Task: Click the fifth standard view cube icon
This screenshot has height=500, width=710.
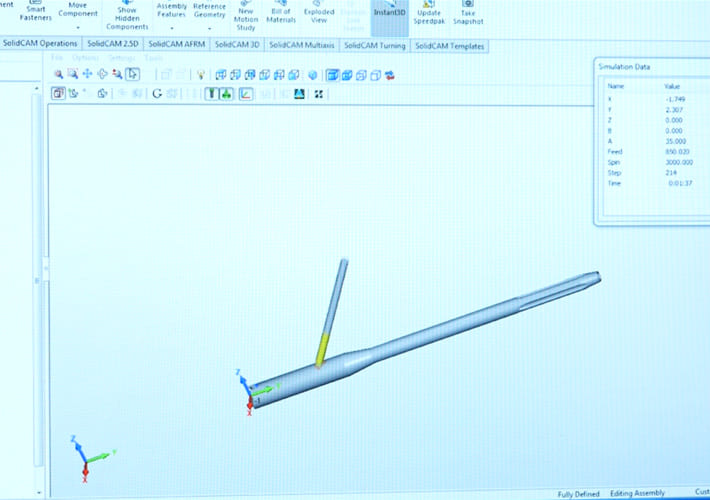Action: coord(279,75)
